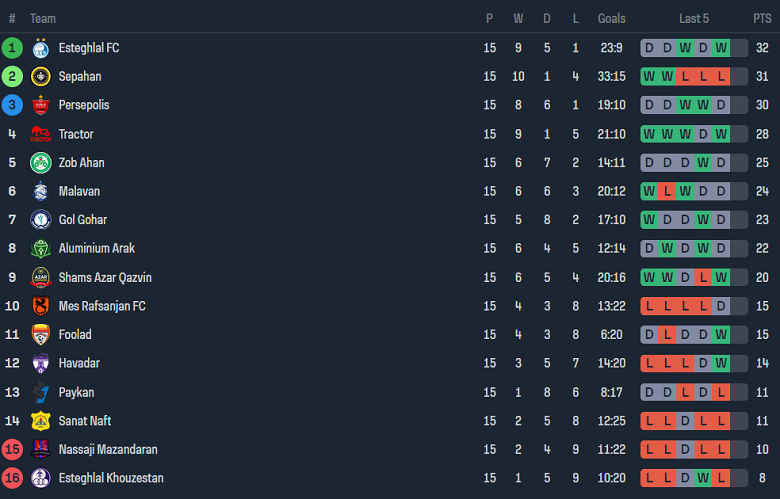Click the Sepahan team logo
The height and width of the screenshot is (499, 780).
coord(41,77)
